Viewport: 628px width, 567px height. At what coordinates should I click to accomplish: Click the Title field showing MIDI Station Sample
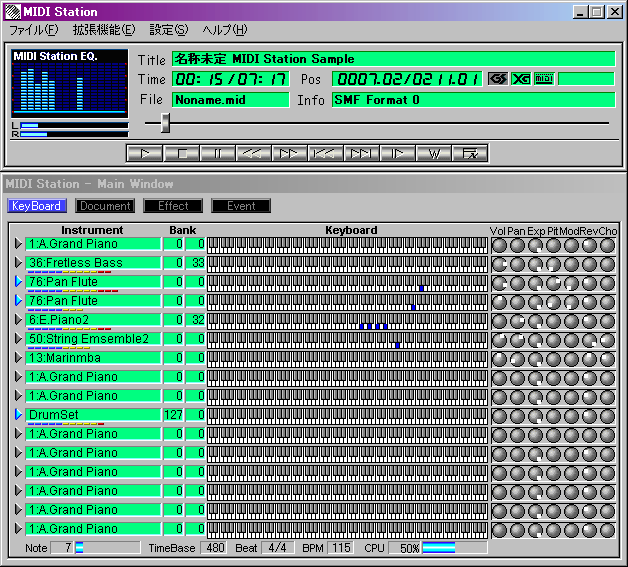coord(394,59)
